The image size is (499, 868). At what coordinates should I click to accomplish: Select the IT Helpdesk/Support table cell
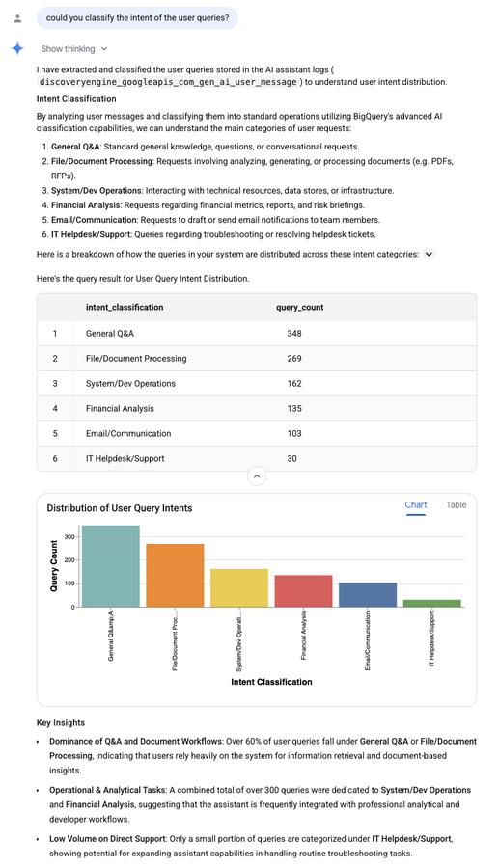[x=125, y=458]
